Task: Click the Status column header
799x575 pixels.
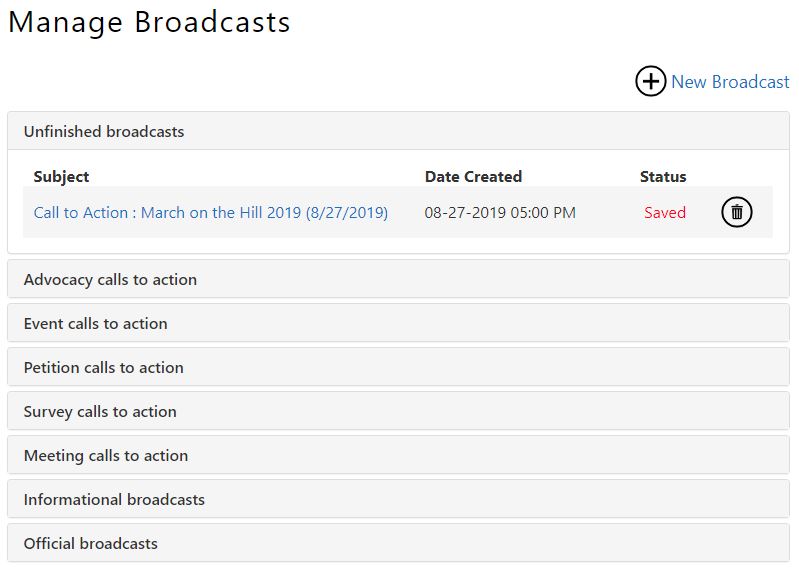Action: point(663,177)
